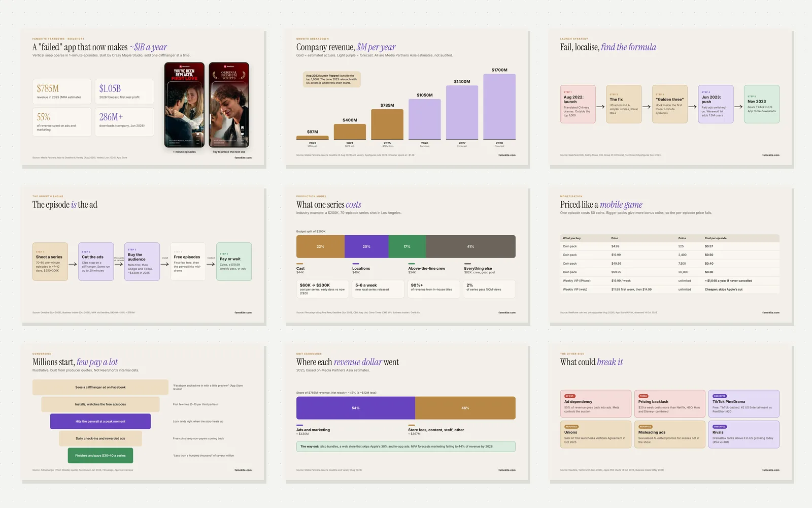Select the 20% purple Locations budget segment
The height and width of the screenshot is (508, 812).
pos(366,246)
